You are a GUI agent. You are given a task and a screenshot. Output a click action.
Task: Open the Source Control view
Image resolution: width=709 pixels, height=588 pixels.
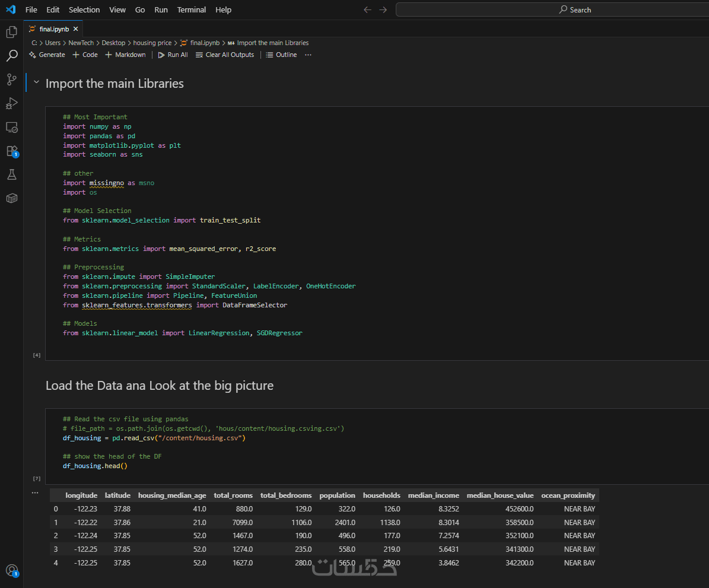11,80
